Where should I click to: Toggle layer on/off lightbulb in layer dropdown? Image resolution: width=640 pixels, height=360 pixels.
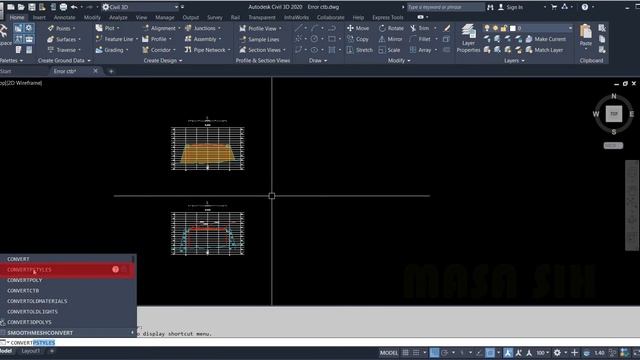(487, 28)
